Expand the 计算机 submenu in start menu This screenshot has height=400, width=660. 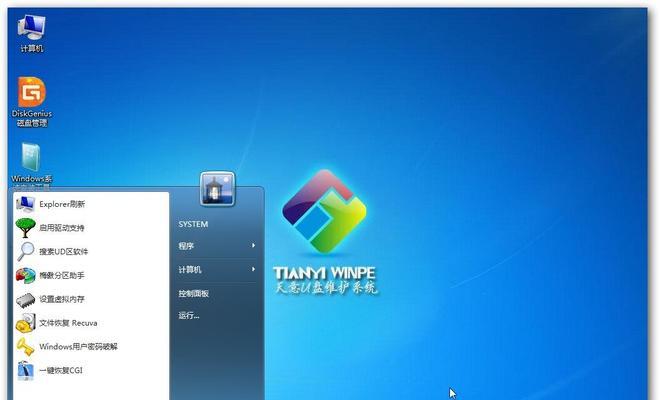[x=217, y=269]
